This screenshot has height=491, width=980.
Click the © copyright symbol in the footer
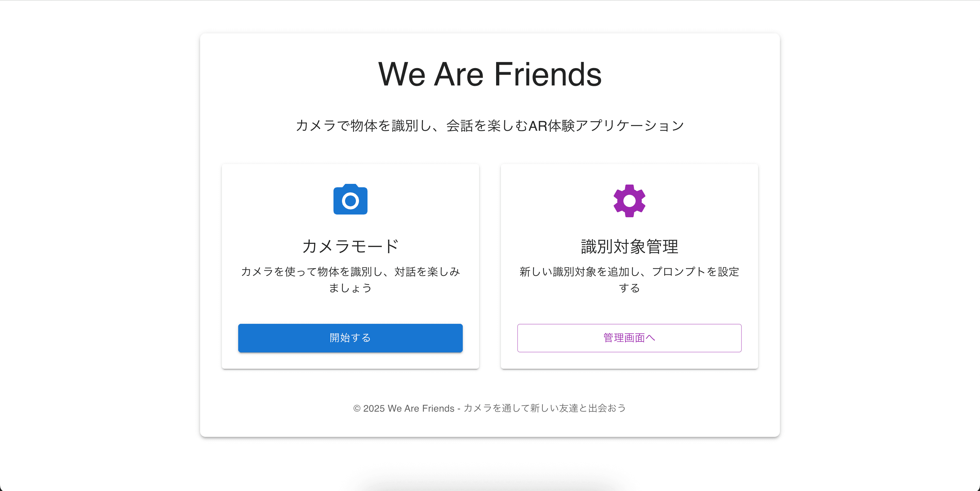pyautogui.click(x=357, y=408)
